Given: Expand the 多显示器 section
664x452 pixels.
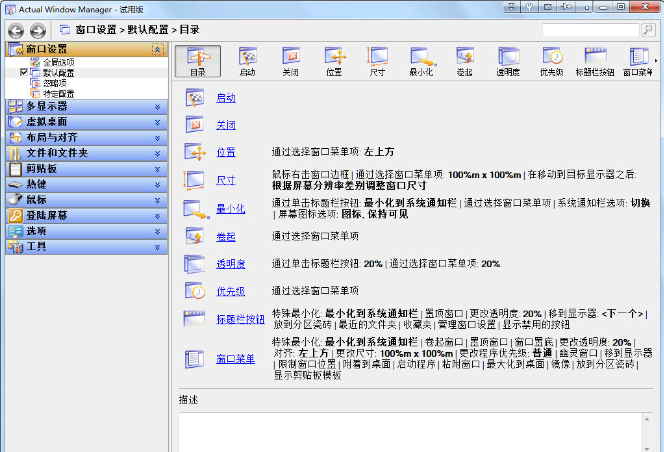Looking at the screenshot, I should pyautogui.click(x=87, y=106).
